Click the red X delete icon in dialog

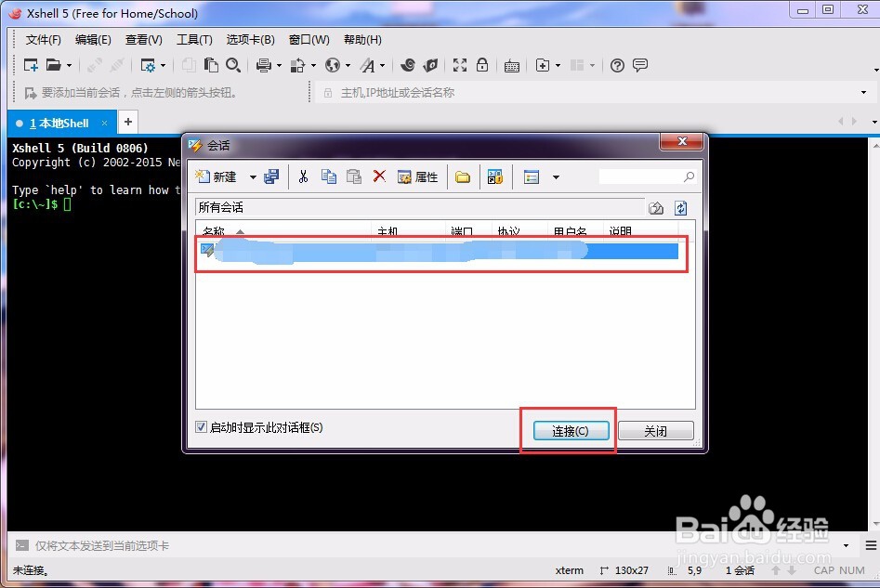[x=379, y=176]
